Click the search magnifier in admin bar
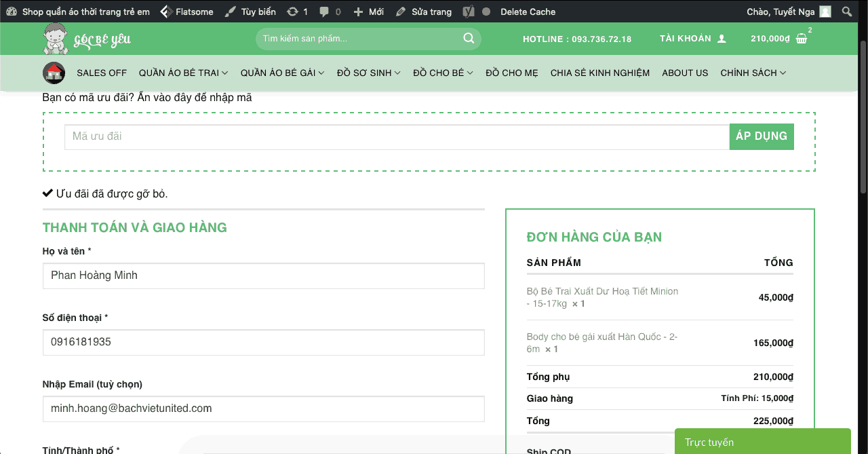 (x=846, y=12)
